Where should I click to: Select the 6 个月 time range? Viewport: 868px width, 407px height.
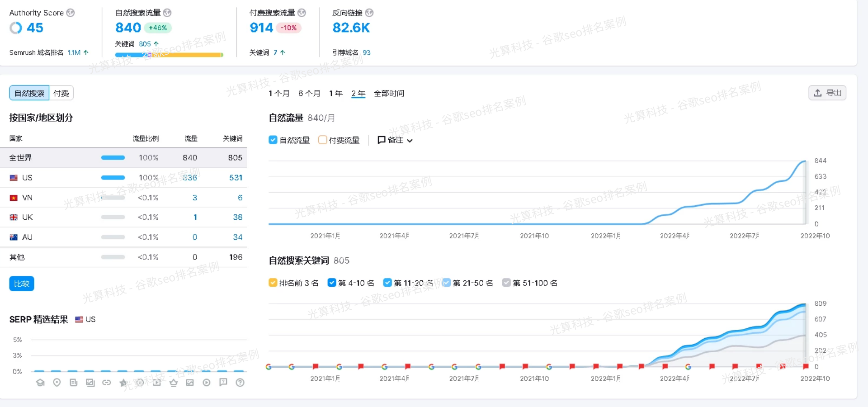[x=309, y=93]
